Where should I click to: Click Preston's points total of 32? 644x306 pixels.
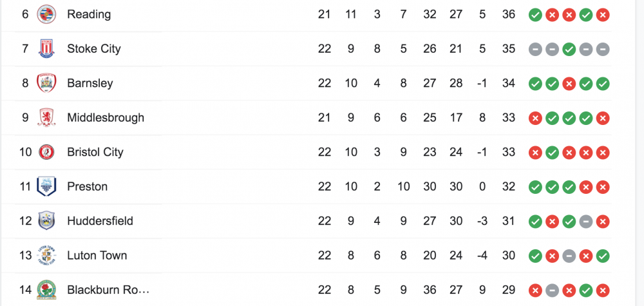click(x=509, y=187)
